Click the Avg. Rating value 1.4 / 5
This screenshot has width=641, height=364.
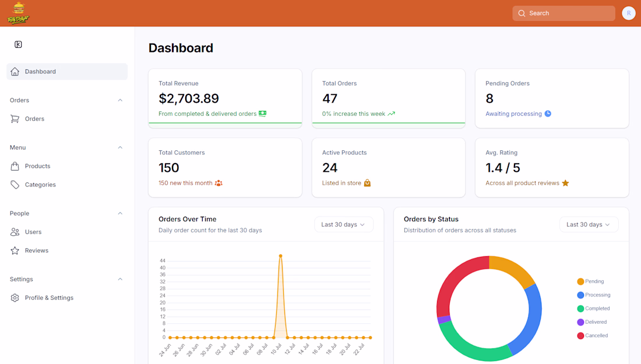pyautogui.click(x=503, y=168)
